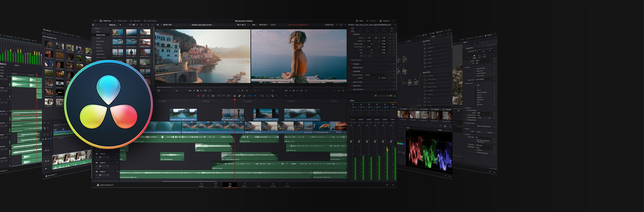Select the Blade Edit Mode tool
This screenshot has height=212, width=644.
click(x=213, y=96)
